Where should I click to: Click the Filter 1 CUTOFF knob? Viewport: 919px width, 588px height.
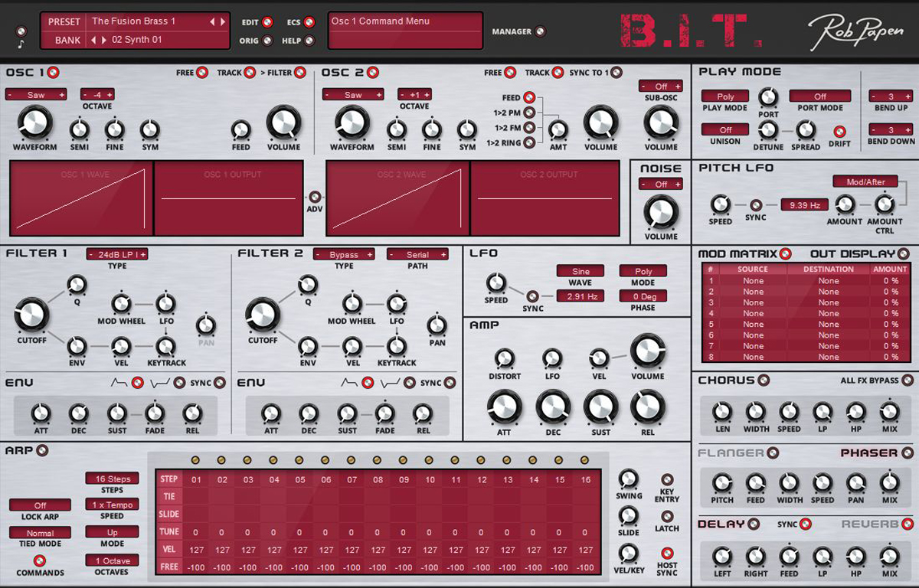click(31, 315)
